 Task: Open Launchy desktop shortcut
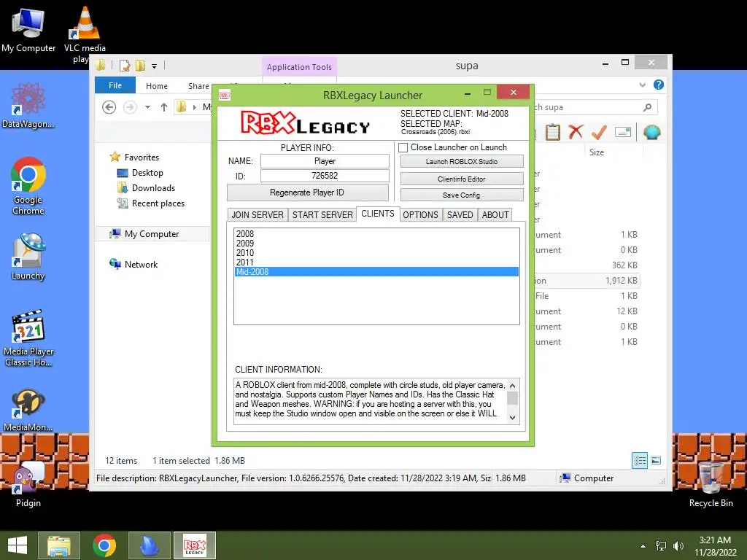28,257
